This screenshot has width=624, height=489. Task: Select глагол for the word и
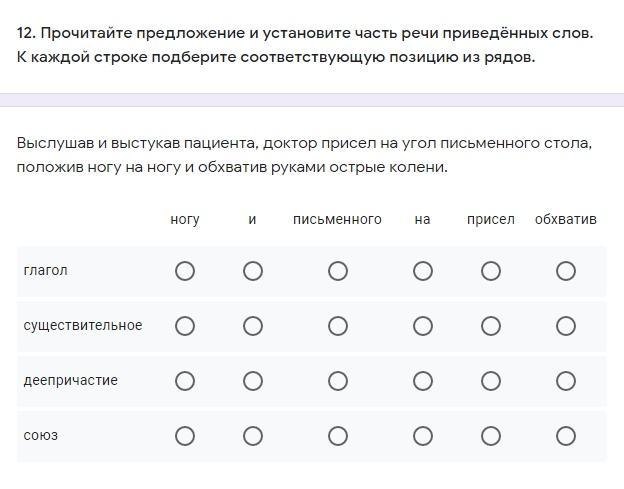253,271
